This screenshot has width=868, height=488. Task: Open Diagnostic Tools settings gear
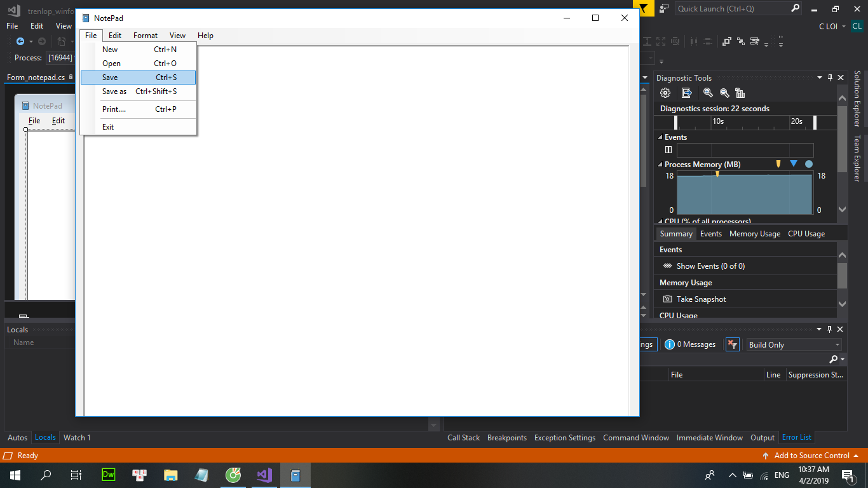coord(665,93)
